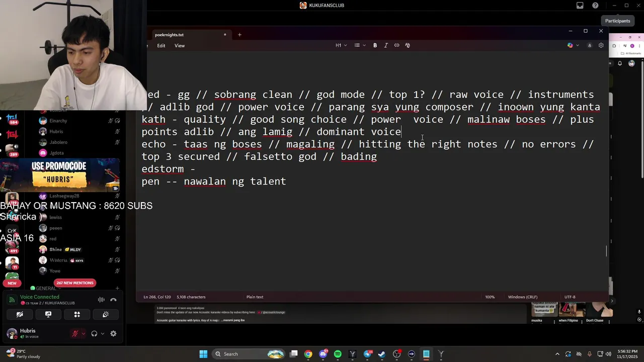Click the Plain text status entry

(255, 297)
